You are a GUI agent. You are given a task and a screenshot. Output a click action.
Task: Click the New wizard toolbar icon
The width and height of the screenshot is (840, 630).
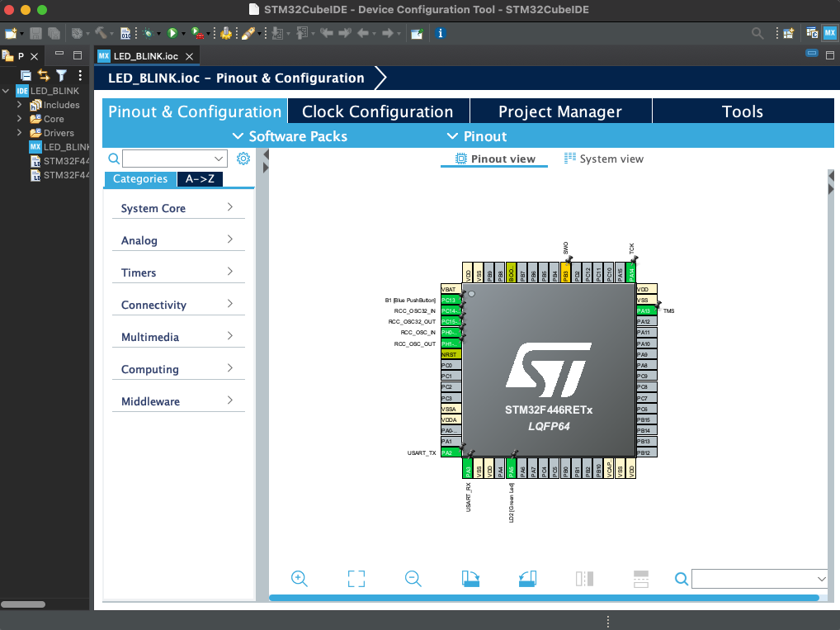point(11,34)
